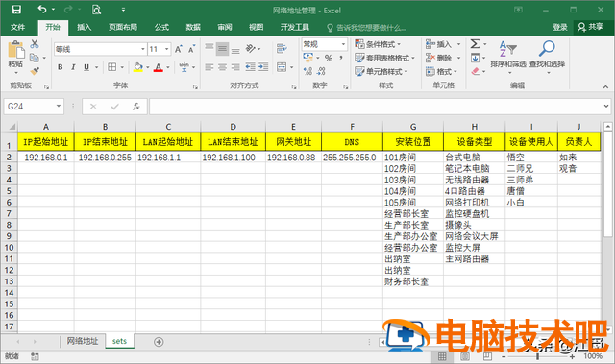Click the font color red A swatch
The image size is (615, 364).
coord(158,67)
